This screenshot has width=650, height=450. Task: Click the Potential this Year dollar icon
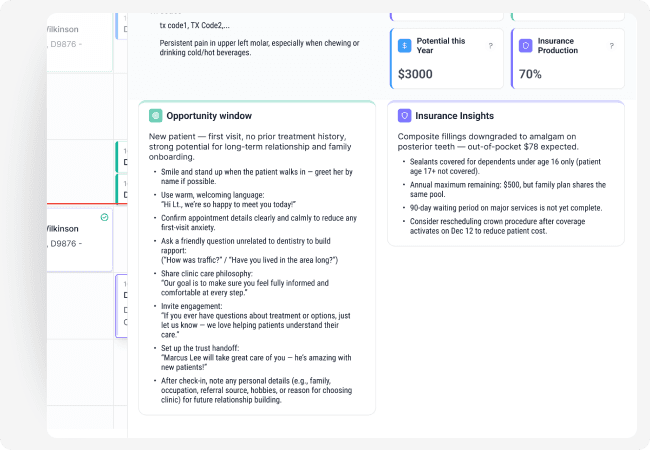click(x=404, y=46)
